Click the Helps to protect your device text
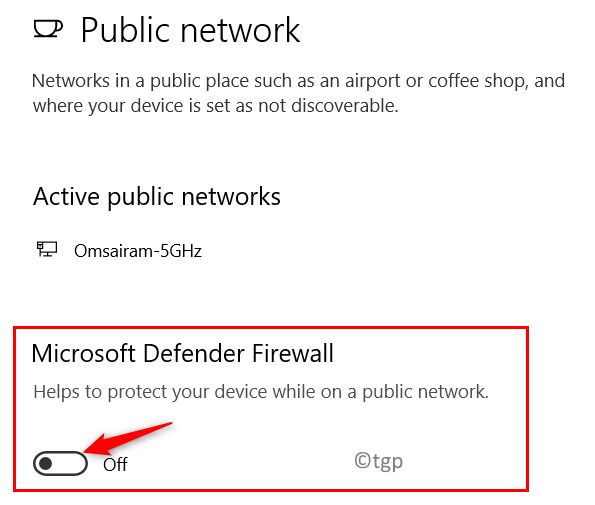This screenshot has height=505, width=595. [261, 392]
